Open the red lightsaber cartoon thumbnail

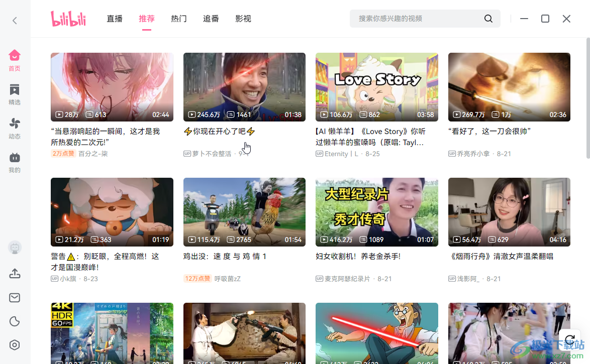(x=377, y=333)
